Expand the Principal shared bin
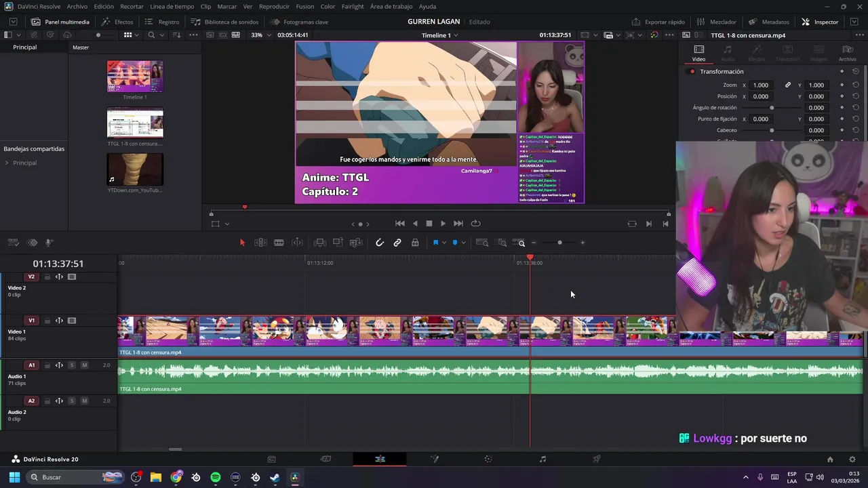 [7, 163]
